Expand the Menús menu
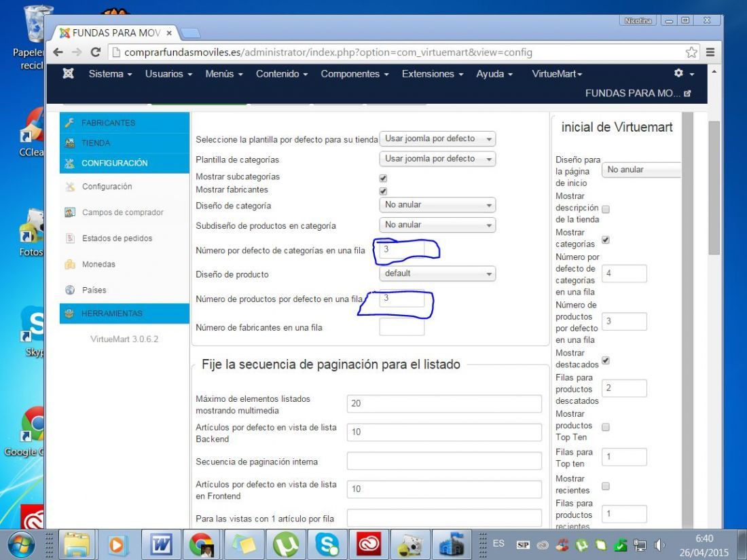The width and height of the screenshot is (747, 560). pos(224,74)
